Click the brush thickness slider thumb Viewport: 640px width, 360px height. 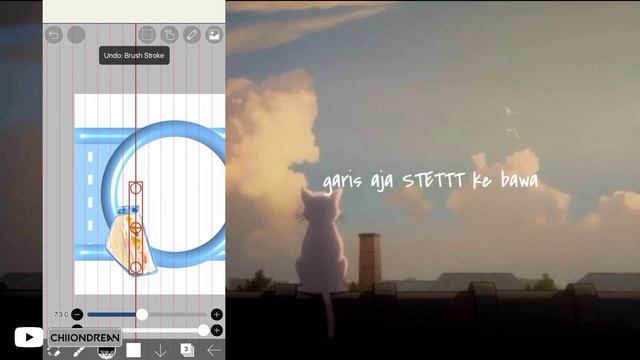pos(142,314)
